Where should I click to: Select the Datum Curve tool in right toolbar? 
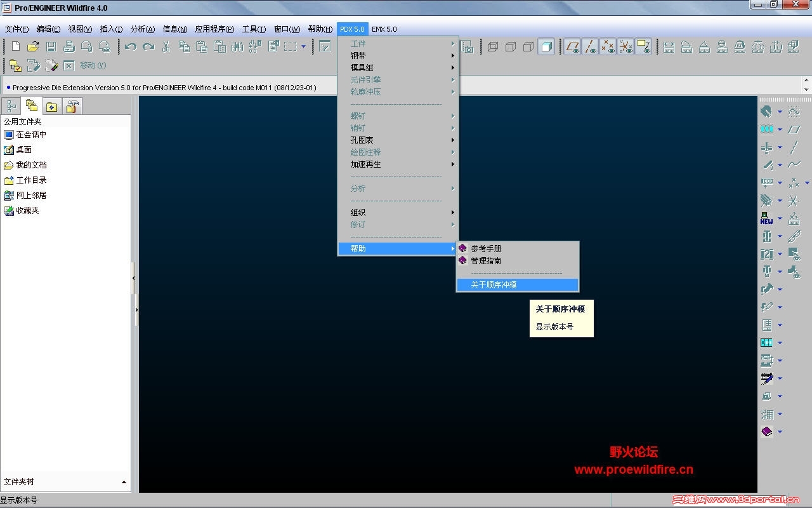tap(794, 165)
